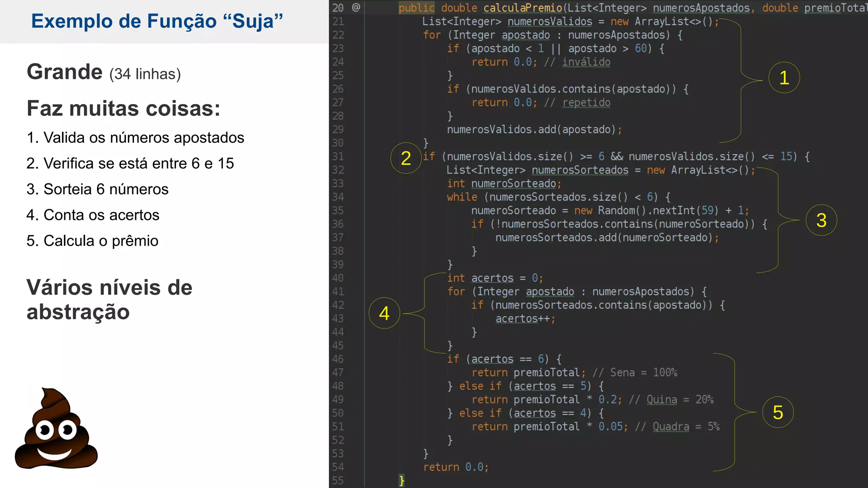868x488 pixels.
Task: Click the yellow circled number 1
Action: pyautogui.click(x=784, y=78)
